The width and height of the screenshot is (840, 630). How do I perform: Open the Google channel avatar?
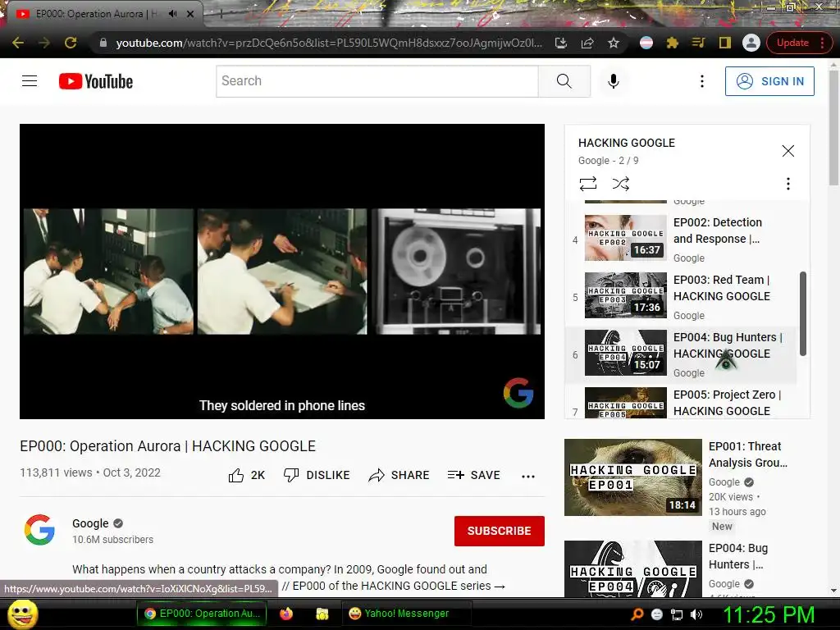pos(39,530)
